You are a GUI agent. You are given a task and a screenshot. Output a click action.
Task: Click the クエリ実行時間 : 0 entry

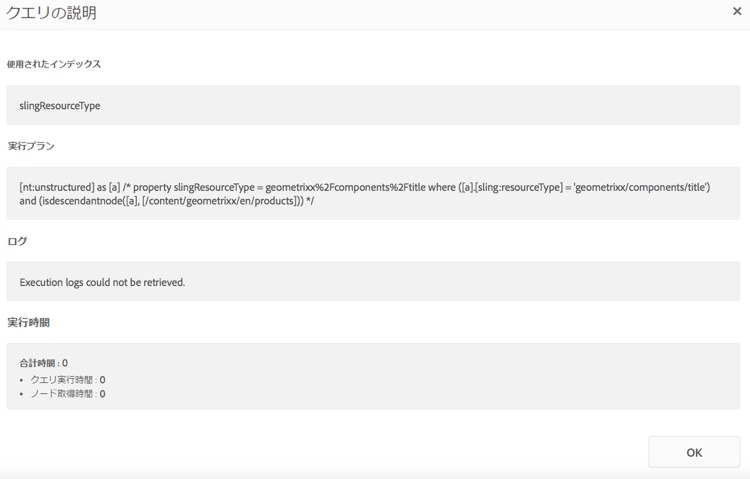(x=67, y=380)
